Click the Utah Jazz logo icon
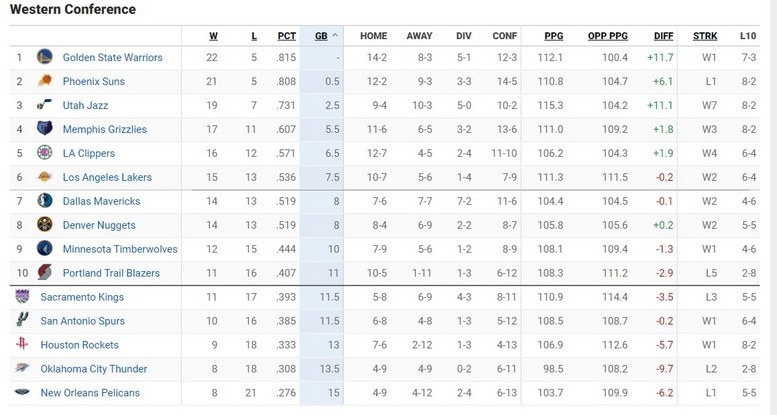This screenshot has width=777, height=415. click(44, 105)
